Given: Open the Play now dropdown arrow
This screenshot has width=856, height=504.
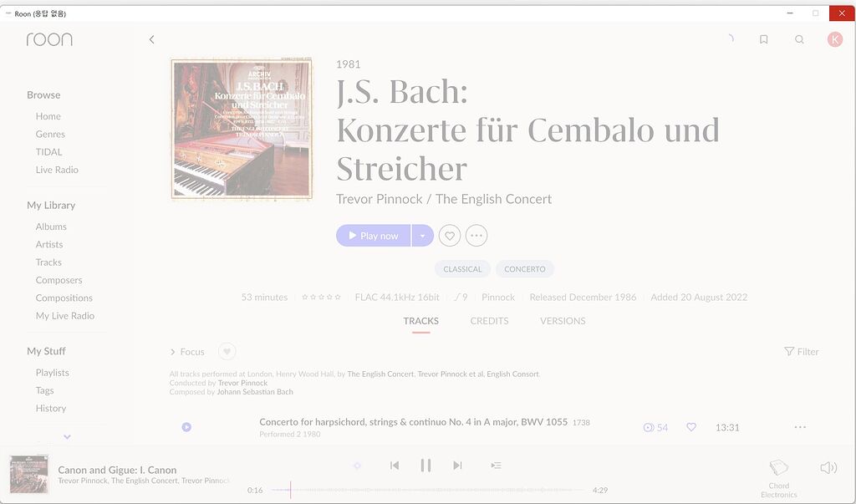Looking at the screenshot, I should coord(422,236).
